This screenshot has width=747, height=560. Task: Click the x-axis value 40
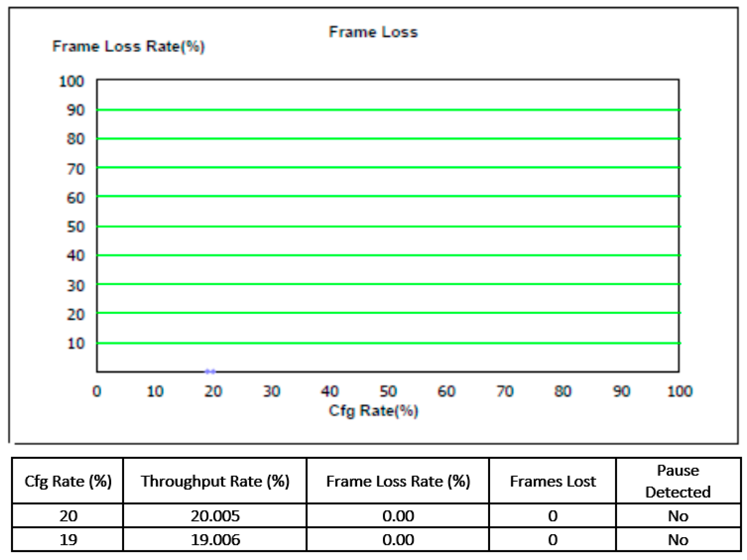coord(329,392)
